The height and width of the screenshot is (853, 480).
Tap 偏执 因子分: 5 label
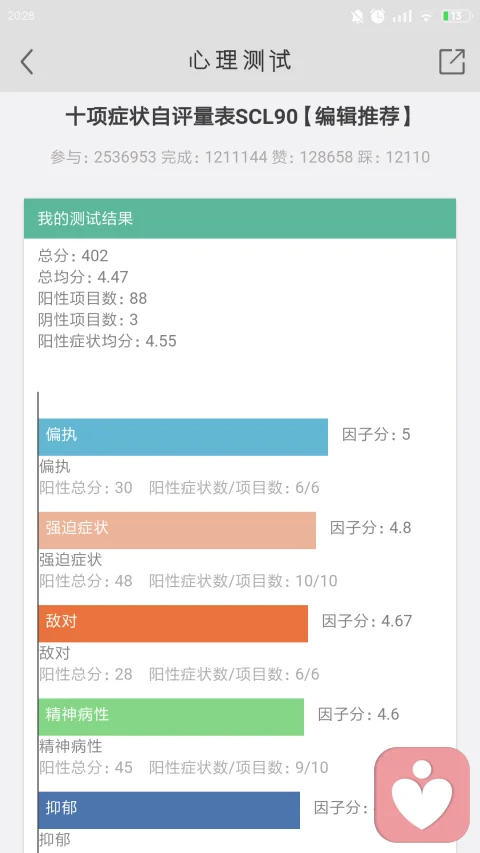(376, 435)
